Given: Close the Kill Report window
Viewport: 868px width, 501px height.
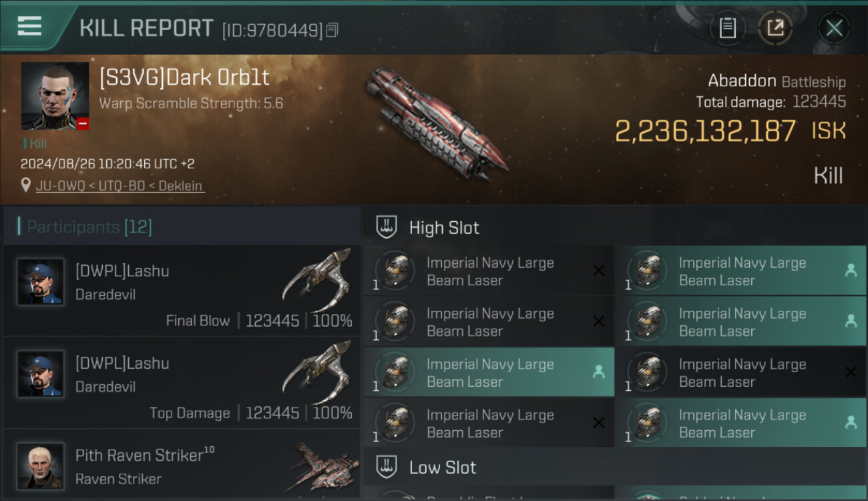Looking at the screenshot, I should click(x=834, y=28).
